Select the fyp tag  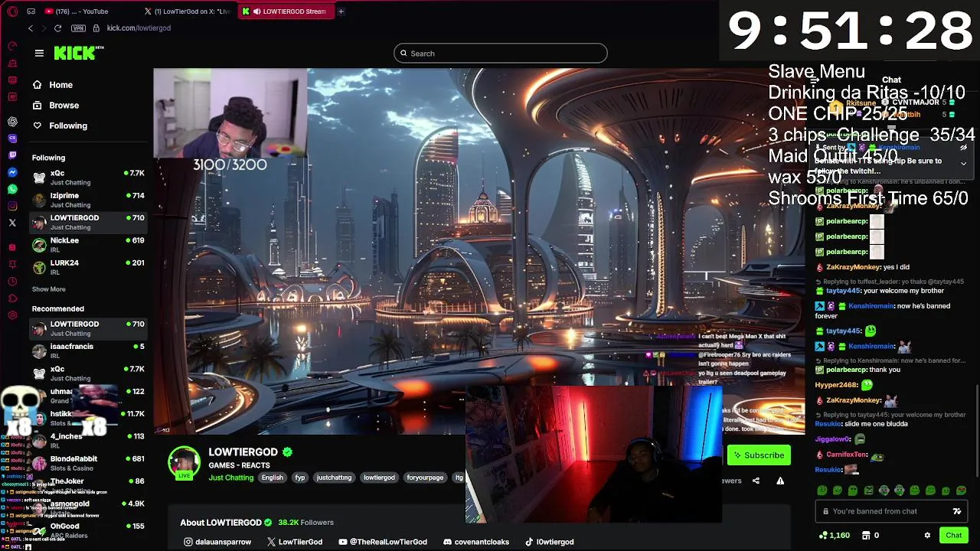[300, 478]
